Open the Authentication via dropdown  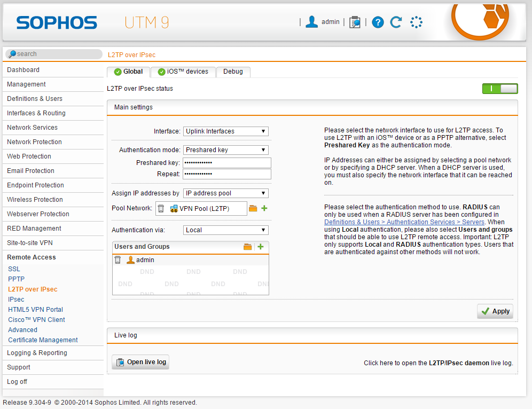coord(226,230)
